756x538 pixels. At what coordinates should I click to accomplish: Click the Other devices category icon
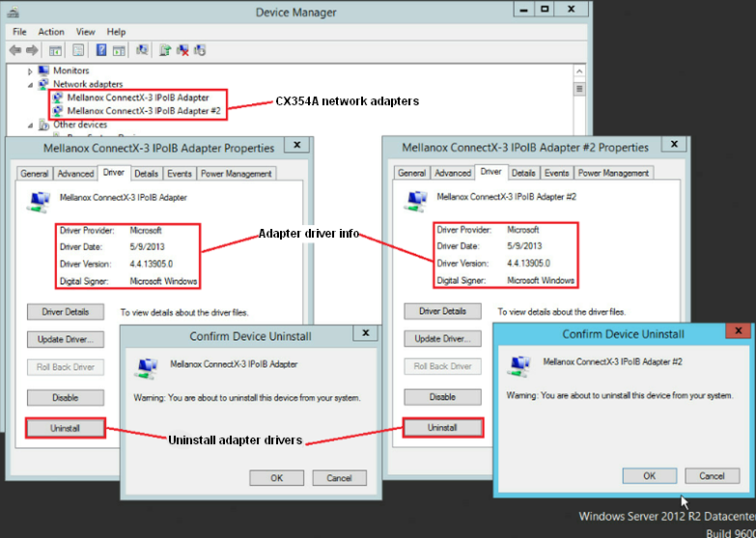click(x=43, y=125)
